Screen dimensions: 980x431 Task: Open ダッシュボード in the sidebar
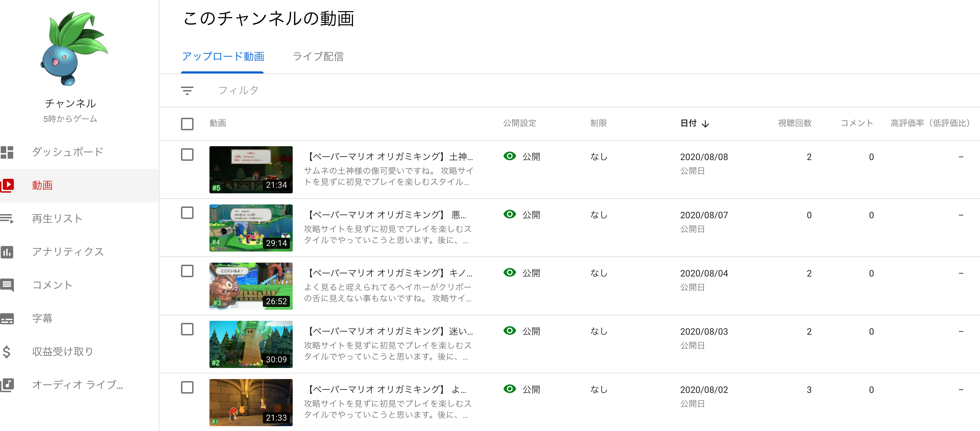pos(68,152)
